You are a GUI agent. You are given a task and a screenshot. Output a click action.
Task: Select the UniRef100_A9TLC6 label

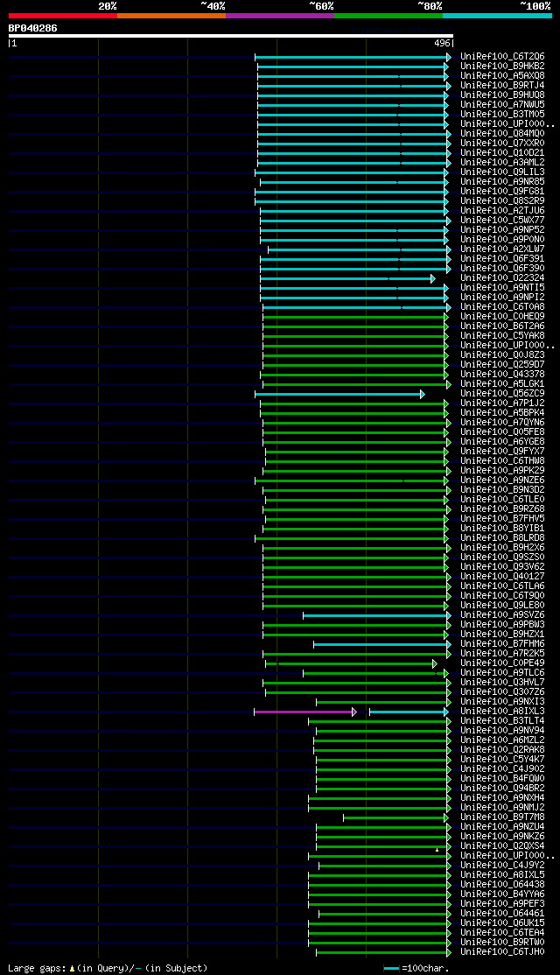503,673
